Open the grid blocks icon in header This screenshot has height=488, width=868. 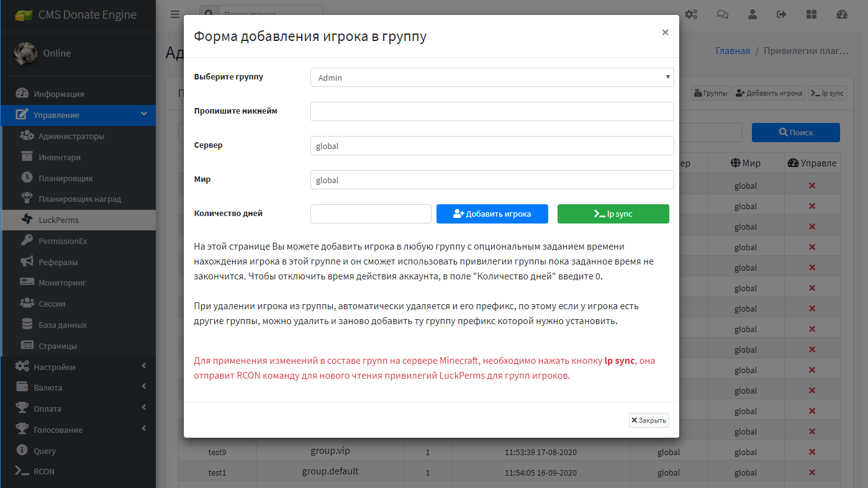(x=811, y=14)
